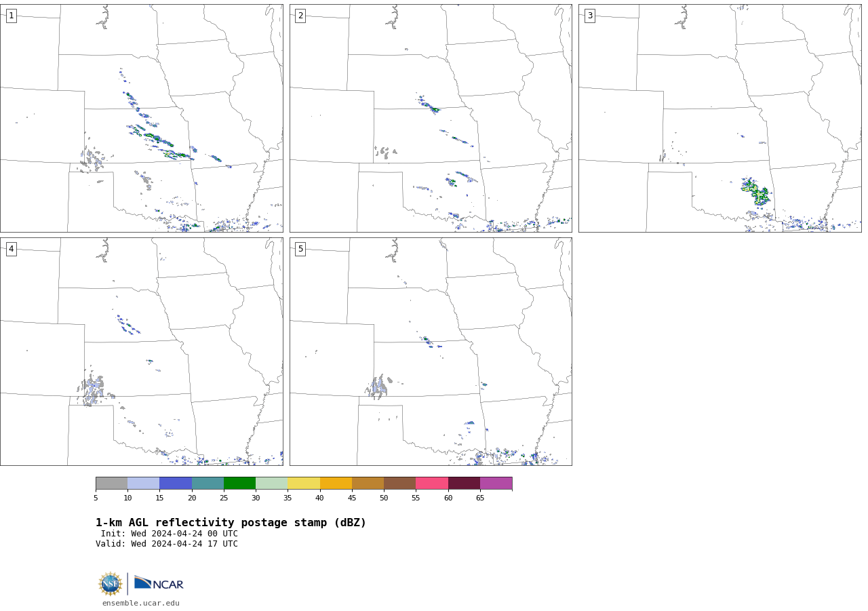Click the colorbar tick label 20
Viewport: 868px width, 611px height.
click(192, 498)
